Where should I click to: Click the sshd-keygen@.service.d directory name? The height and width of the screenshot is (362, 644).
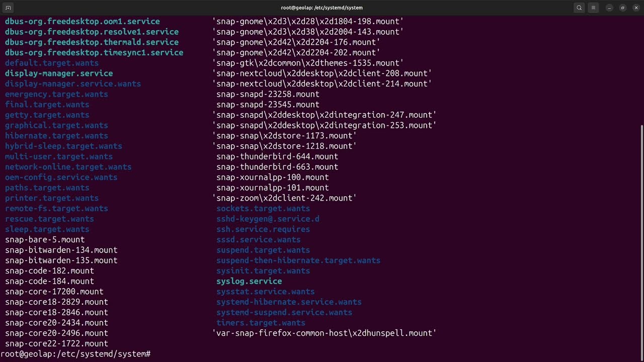pyautogui.click(x=268, y=219)
